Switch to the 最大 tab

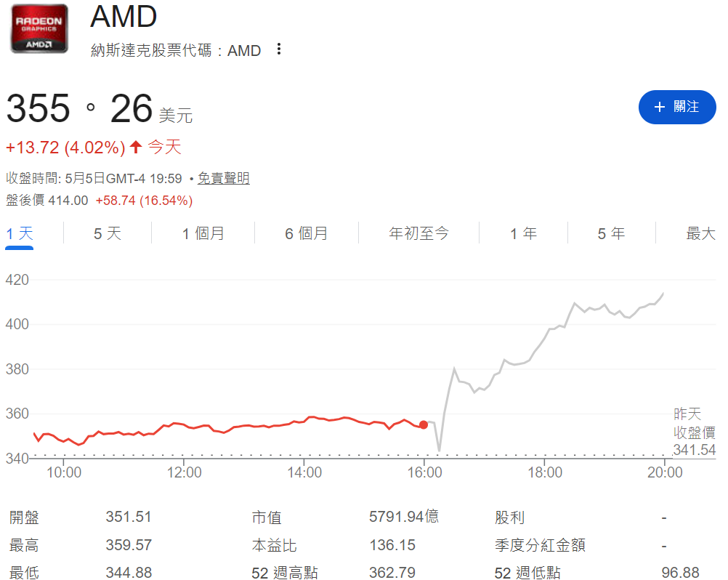coord(700,233)
